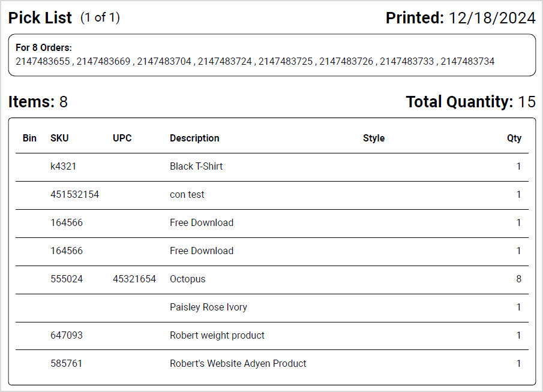Click the UPC column header
The image size is (543, 392).
tap(122, 138)
